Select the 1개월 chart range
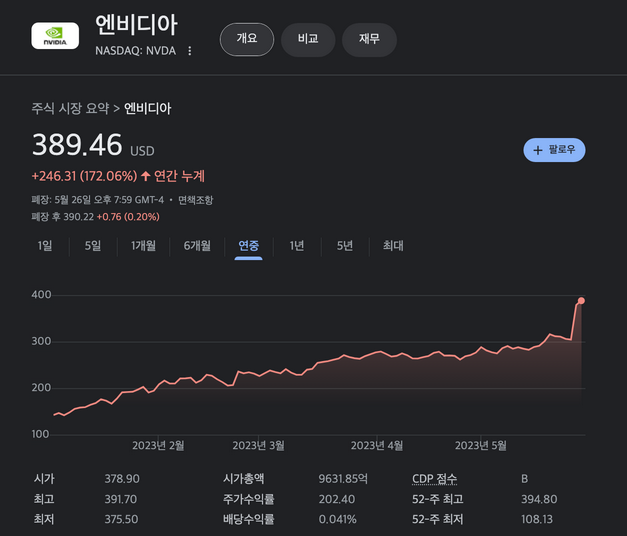The image size is (627, 536). tap(143, 246)
